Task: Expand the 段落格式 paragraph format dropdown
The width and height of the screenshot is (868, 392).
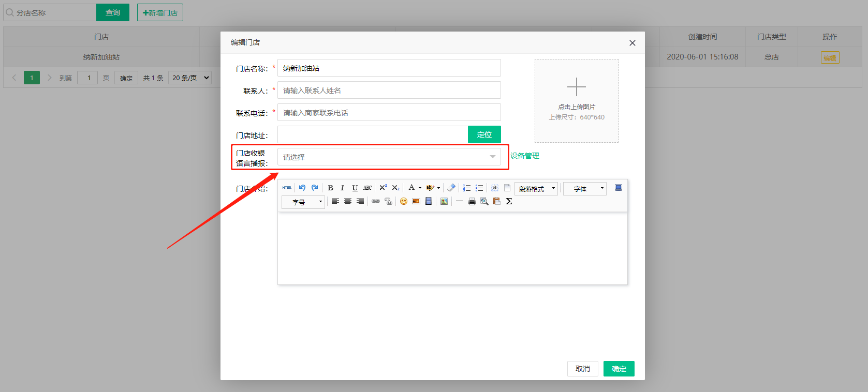Action: click(x=536, y=189)
